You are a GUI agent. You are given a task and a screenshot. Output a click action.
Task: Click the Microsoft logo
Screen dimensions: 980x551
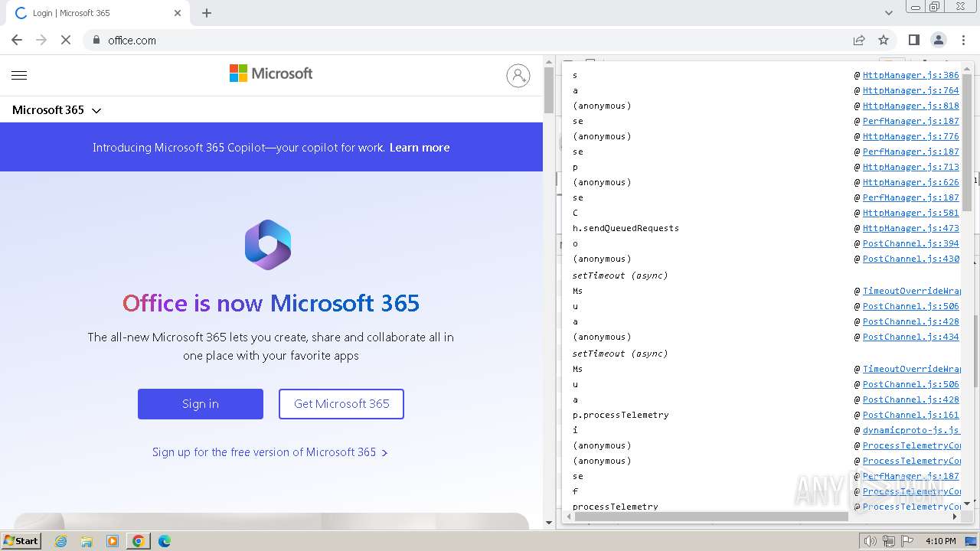click(x=271, y=73)
